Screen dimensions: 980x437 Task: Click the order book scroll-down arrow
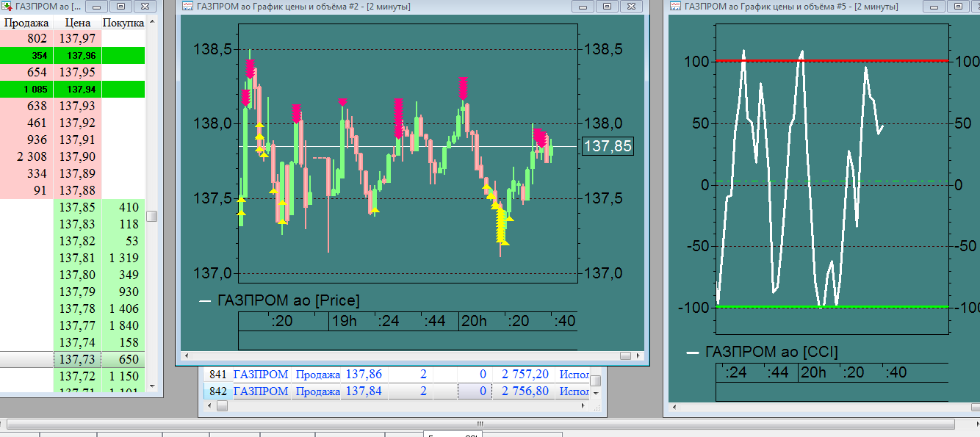(152, 386)
